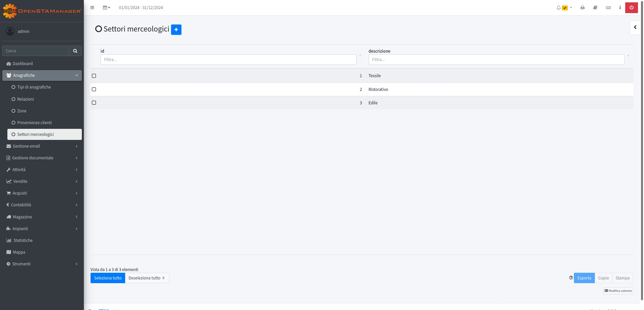Focus the descrizione filter input field
Image resolution: width=644 pixels, height=310 pixels.
pyautogui.click(x=496, y=60)
